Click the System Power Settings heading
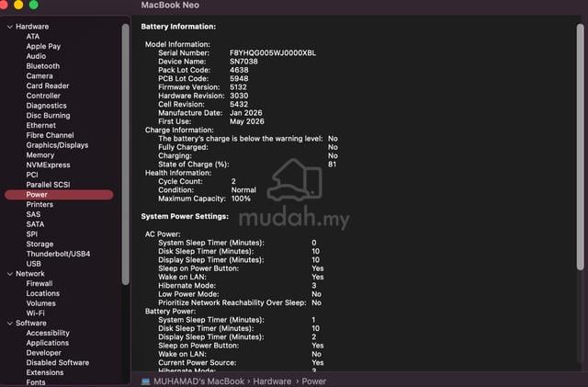This screenshot has width=588, height=387. (185, 217)
